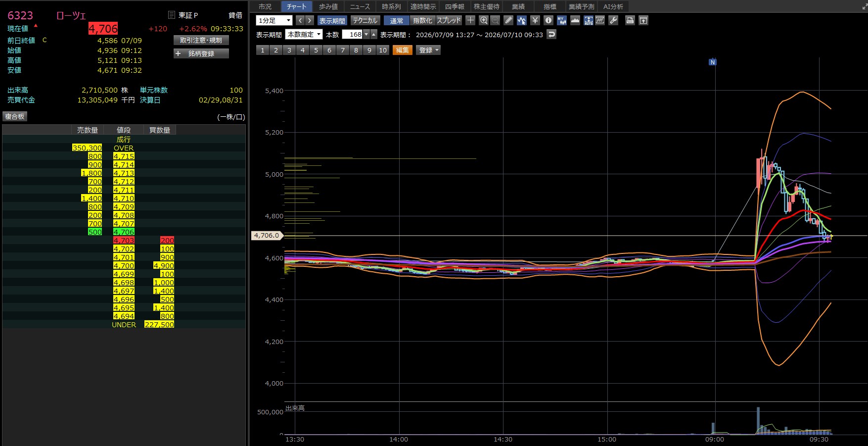Select the pencil drawing tool
The image size is (868, 446).
(508, 20)
